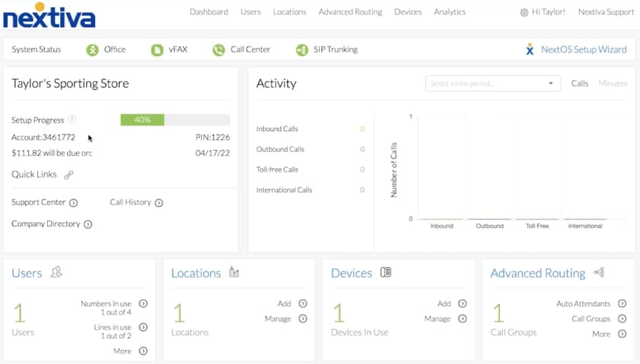Click the vFAX status icon
The height and width of the screenshot is (364, 640).
157,49
